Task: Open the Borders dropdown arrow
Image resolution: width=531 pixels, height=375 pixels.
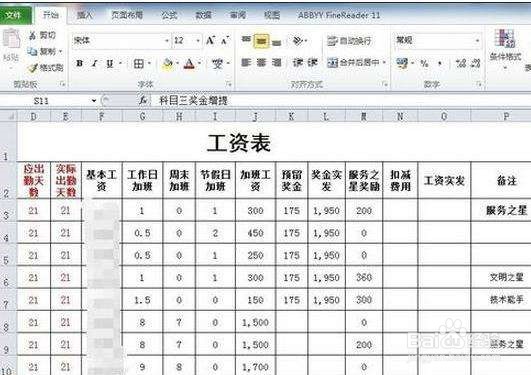Action: [149, 63]
